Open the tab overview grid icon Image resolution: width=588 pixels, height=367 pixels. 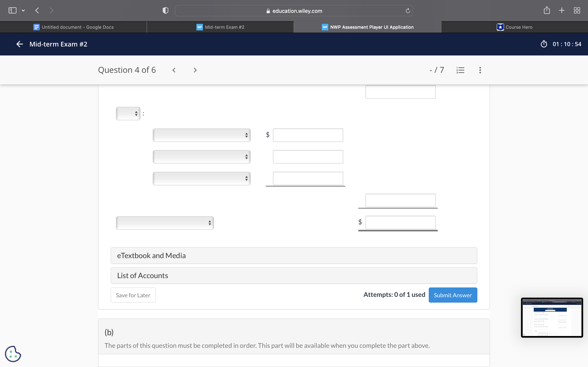pyautogui.click(x=577, y=10)
